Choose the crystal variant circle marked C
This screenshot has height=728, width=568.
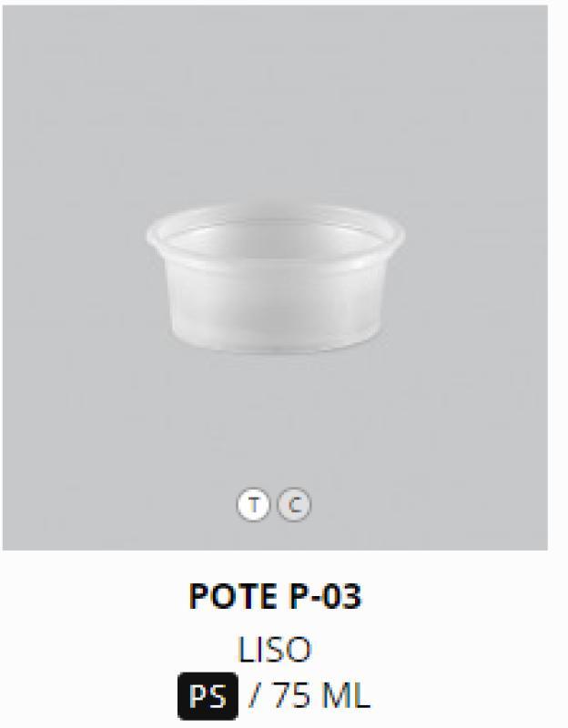tap(294, 504)
